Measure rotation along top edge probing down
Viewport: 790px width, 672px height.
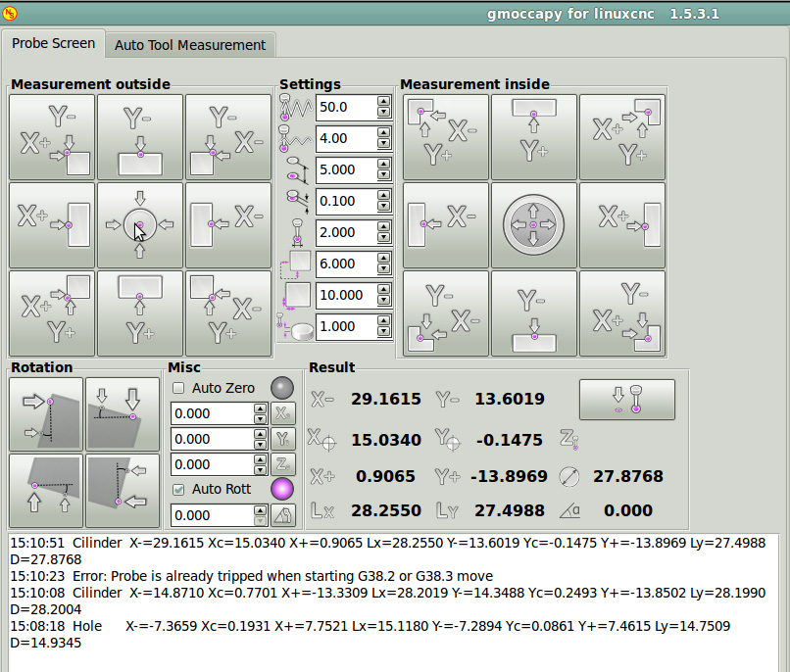123,414
